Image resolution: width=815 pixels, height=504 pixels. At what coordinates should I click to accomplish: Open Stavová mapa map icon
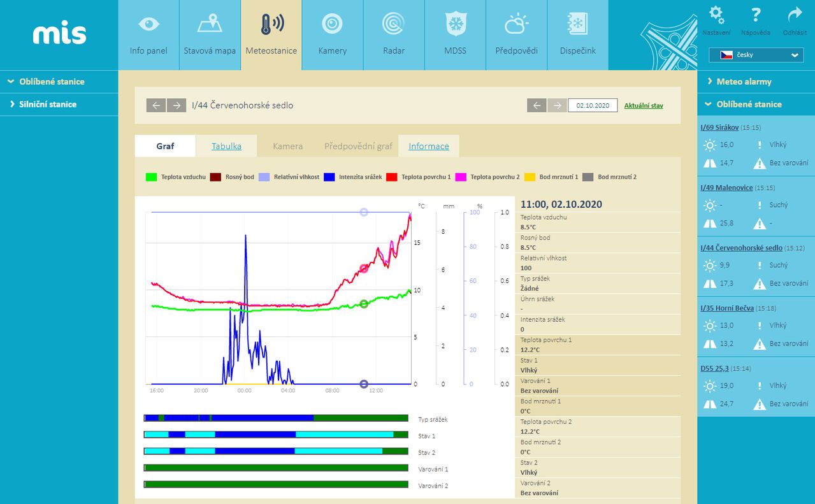(x=210, y=25)
